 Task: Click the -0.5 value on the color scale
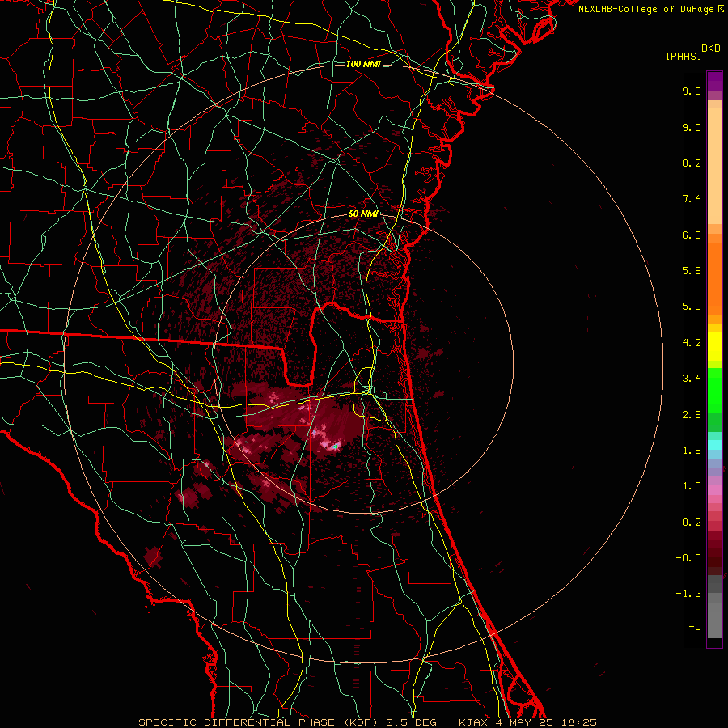point(688,558)
